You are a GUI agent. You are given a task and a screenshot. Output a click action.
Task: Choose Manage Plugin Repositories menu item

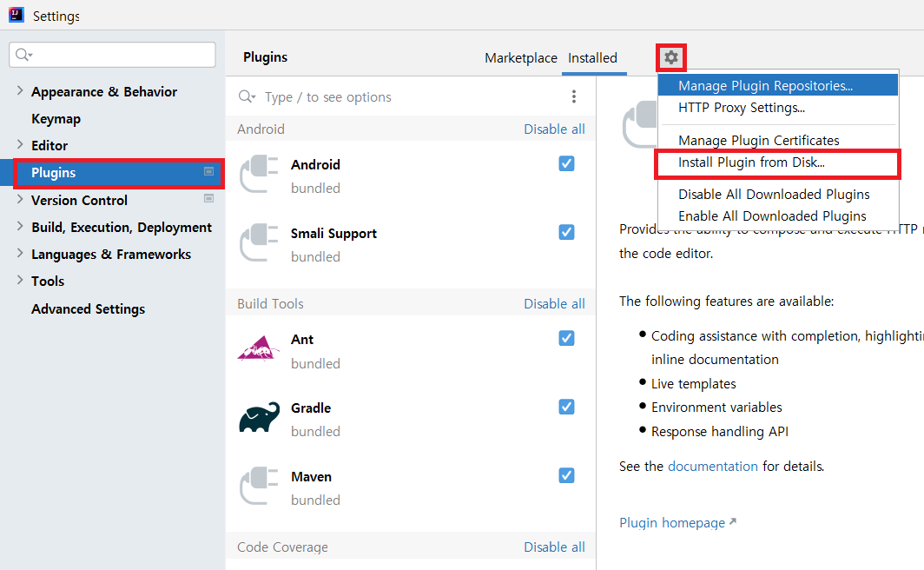tap(778, 85)
